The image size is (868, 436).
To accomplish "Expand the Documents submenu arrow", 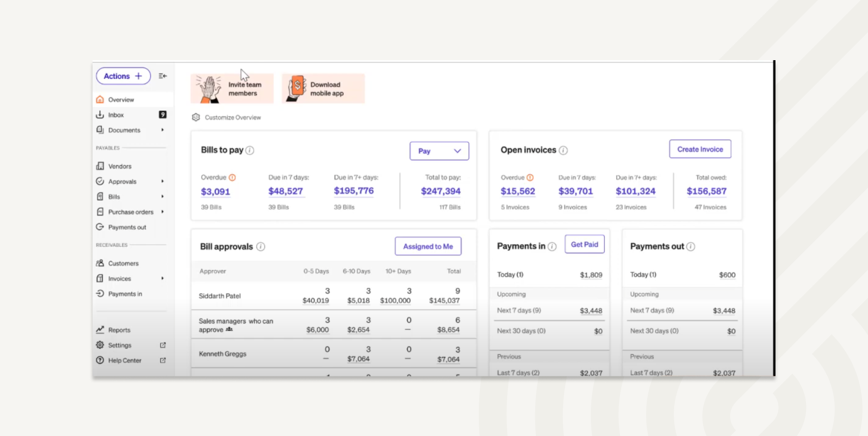I will pos(162,130).
